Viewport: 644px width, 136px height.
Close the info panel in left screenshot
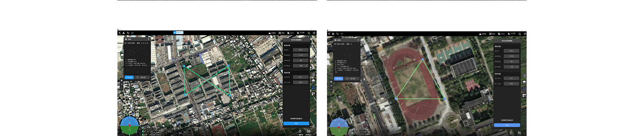click(x=149, y=39)
